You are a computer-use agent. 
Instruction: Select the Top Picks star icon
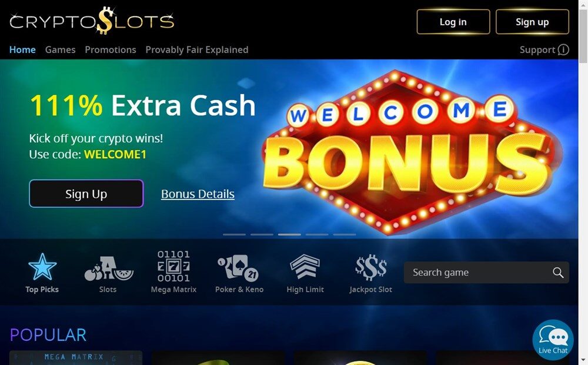(x=42, y=267)
